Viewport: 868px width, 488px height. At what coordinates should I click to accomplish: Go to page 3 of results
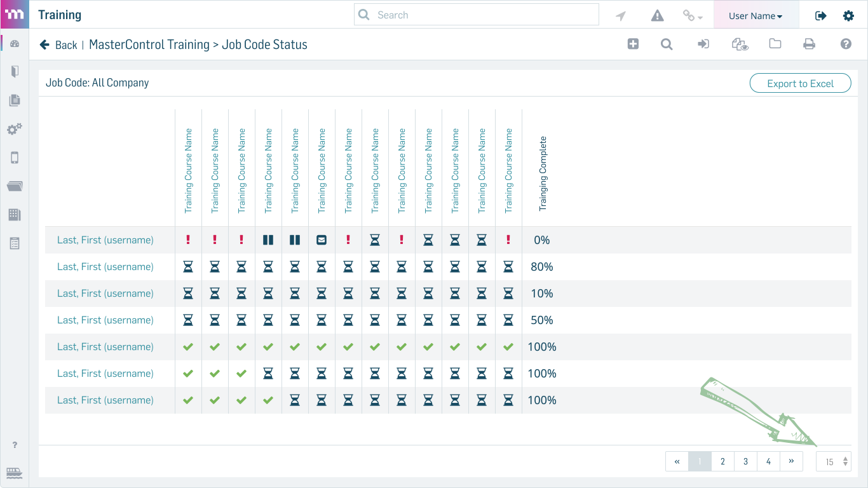click(745, 462)
